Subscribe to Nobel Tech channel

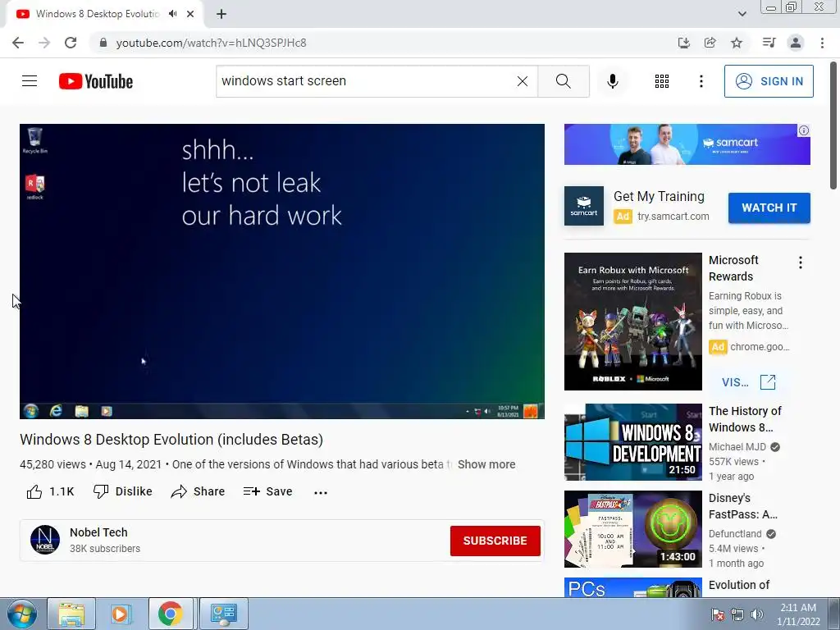[x=495, y=541]
